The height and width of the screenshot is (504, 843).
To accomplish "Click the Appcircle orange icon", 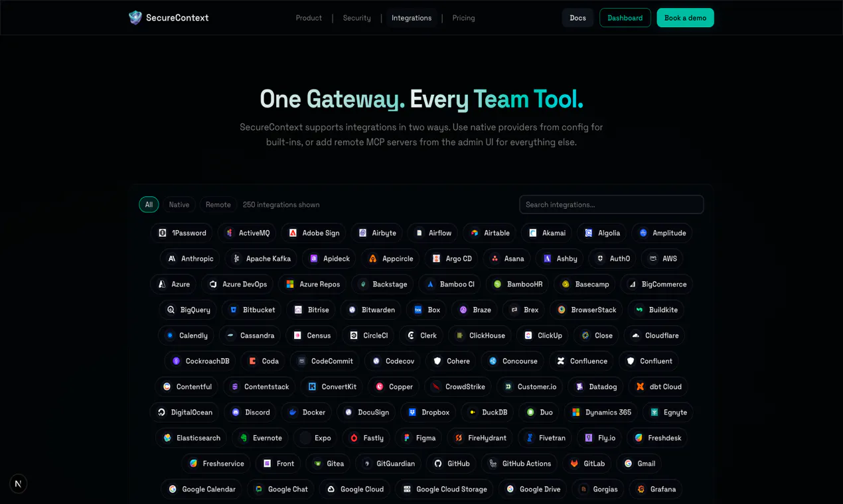I will 373,259.
